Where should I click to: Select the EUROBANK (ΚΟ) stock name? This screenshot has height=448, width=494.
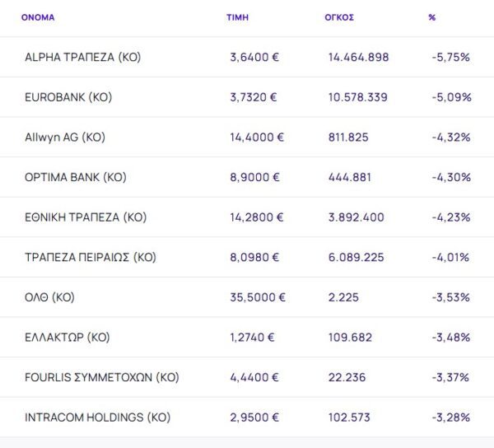(x=68, y=97)
